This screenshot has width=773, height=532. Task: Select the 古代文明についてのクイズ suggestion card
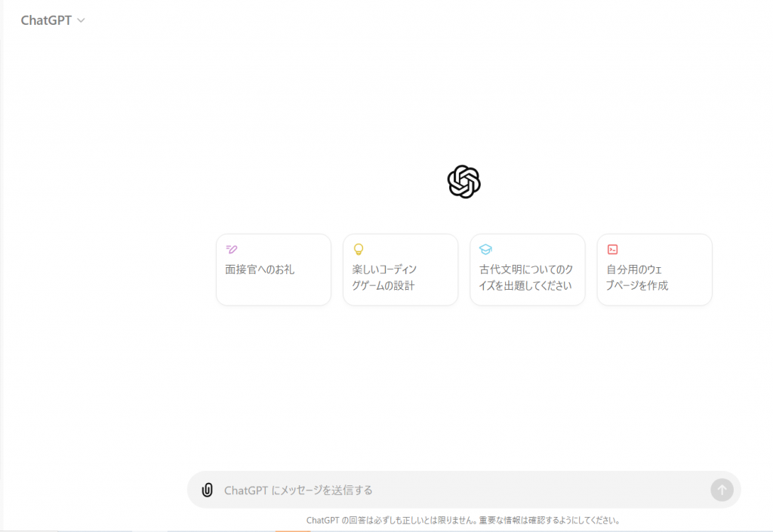[x=528, y=269]
